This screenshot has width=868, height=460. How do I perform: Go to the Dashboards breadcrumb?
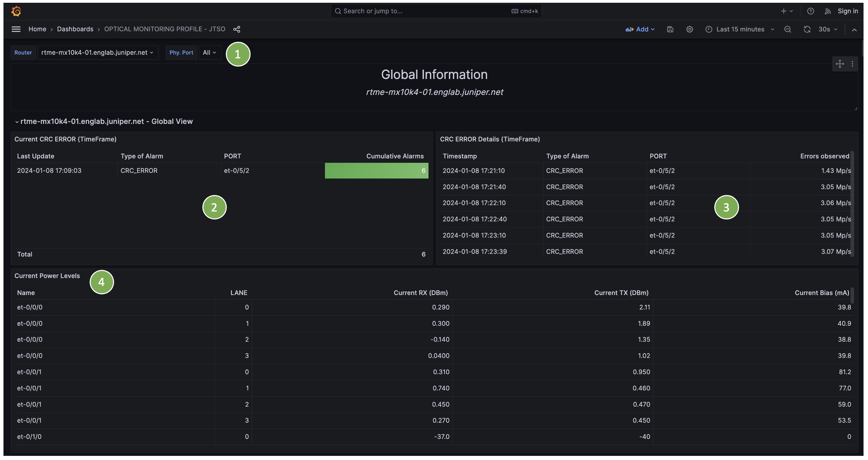coord(75,29)
